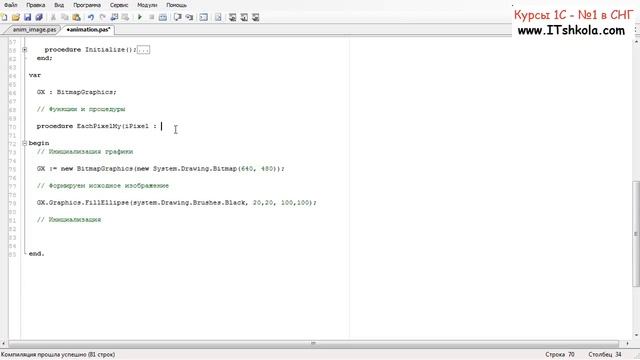The image size is (640, 360).
Task: Undo last edit with blue arrow icon
Action: [91, 17]
